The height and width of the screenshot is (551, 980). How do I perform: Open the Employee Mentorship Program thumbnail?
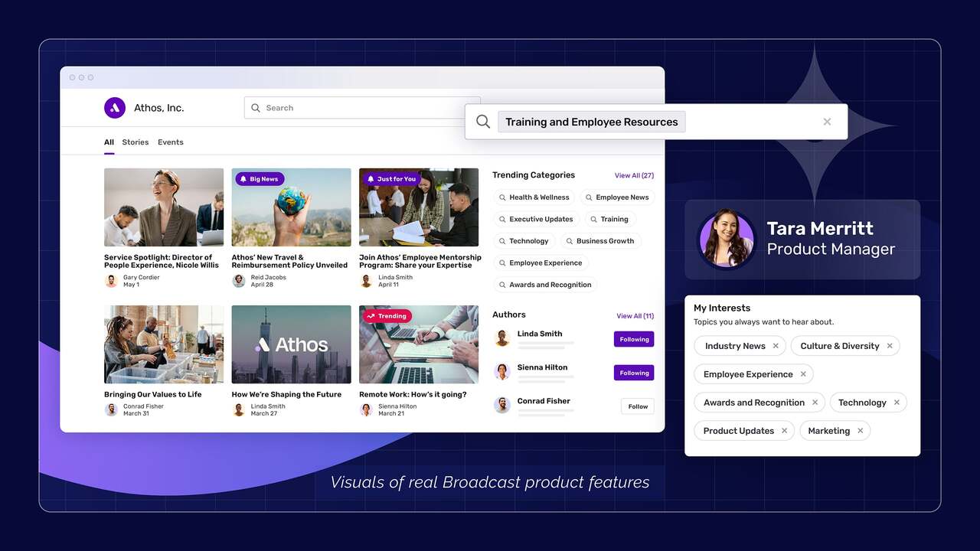click(419, 207)
